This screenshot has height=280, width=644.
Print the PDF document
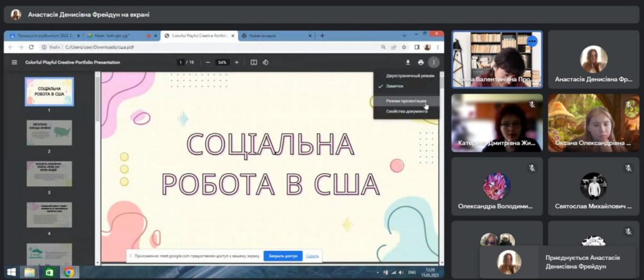(x=420, y=62)
